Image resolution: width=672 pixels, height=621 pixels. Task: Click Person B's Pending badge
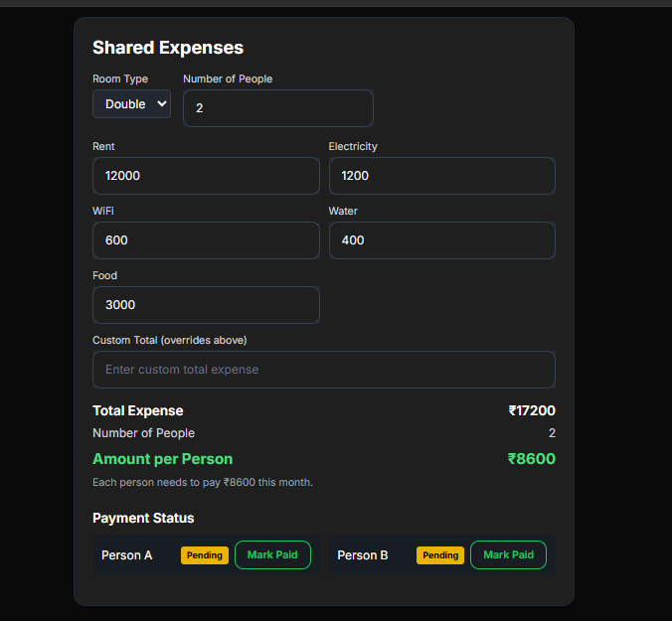click(440, 555)
